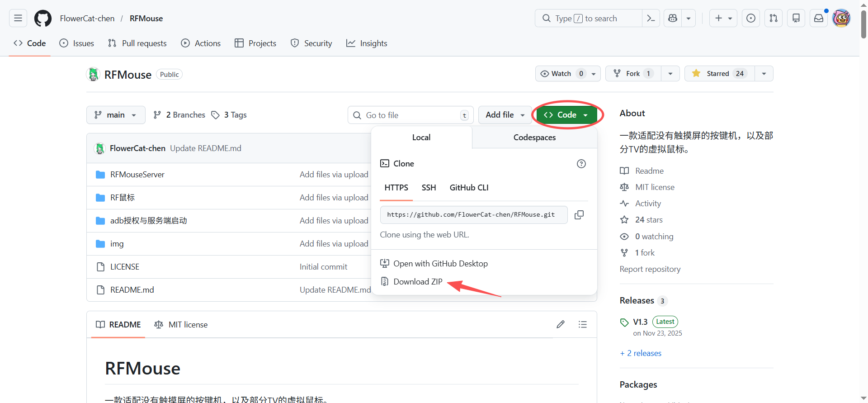Screen dimensions: 868x403
Task: Click the Watch button
Action: pyautogui.click(x=568, y=74)
